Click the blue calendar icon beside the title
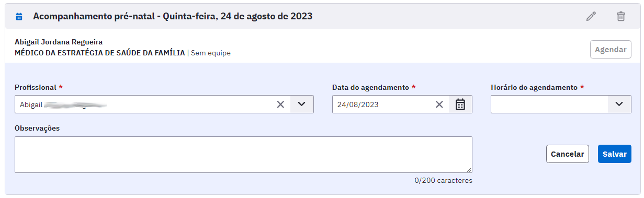 [19, 17]
